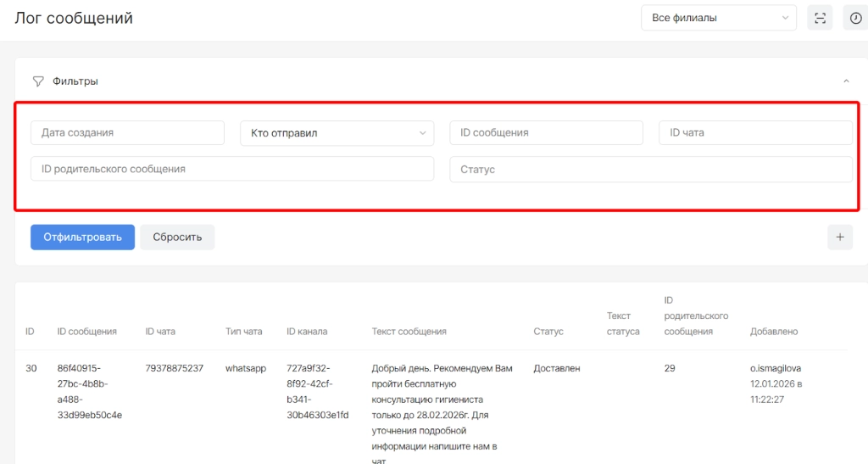Click the Отфильтровать button
This screenshot has width=868, height=464.
point(82,238)
